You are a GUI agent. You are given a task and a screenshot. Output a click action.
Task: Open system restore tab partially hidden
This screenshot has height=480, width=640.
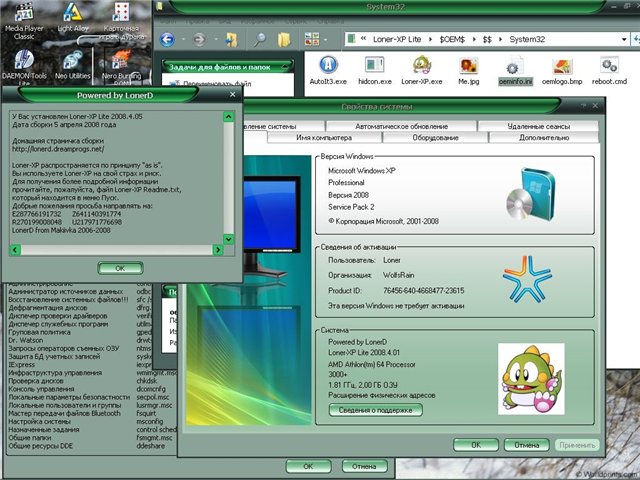pyautogui.click(x=283, y=126)
